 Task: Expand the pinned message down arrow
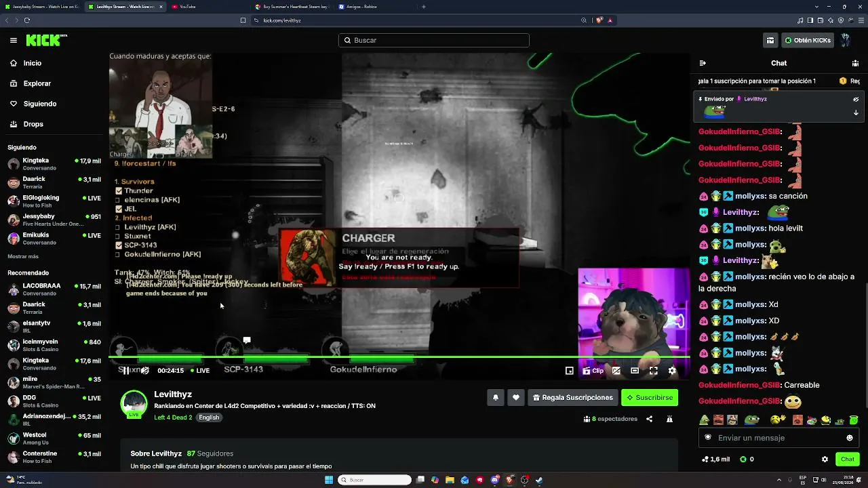[856, 113]
